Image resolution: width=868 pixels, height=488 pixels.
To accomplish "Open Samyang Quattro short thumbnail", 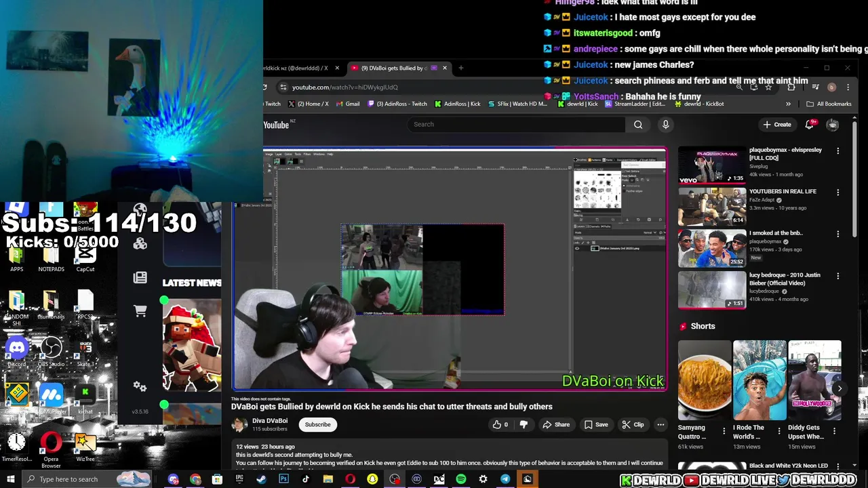I will (705, 380).
